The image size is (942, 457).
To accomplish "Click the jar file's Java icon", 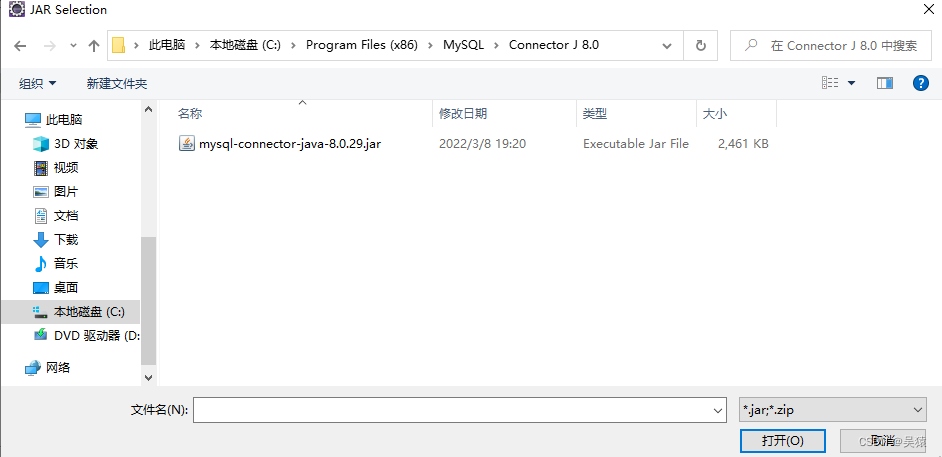I will point(187,144).
